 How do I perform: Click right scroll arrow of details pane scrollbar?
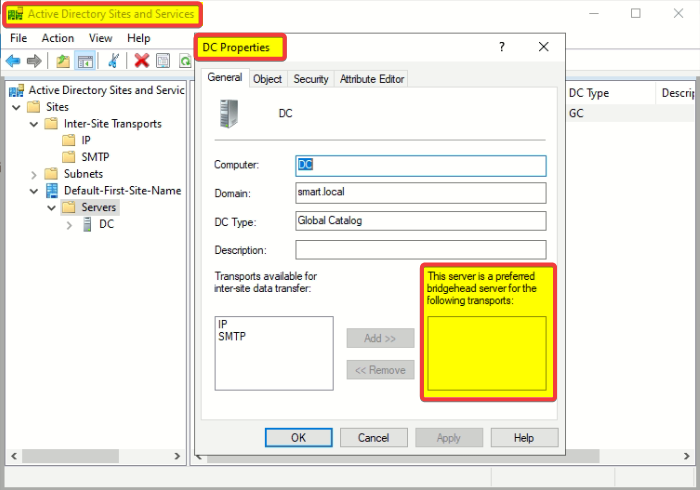coord(687,456)
